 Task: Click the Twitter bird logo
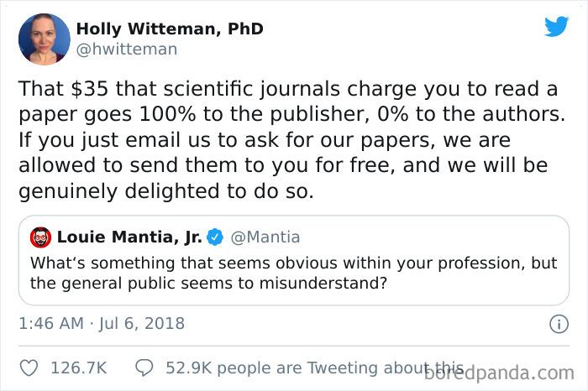(x=556, y=27)
